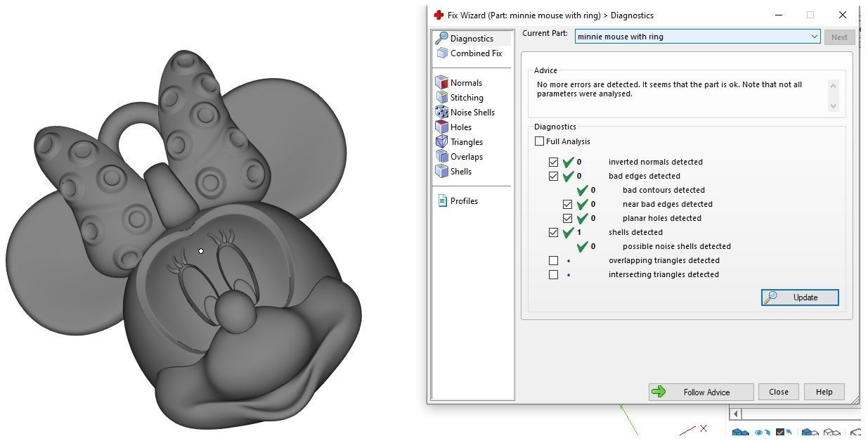
Task: Open the Shells fix page
Action: pyautogui.click(x=453, y=172)
